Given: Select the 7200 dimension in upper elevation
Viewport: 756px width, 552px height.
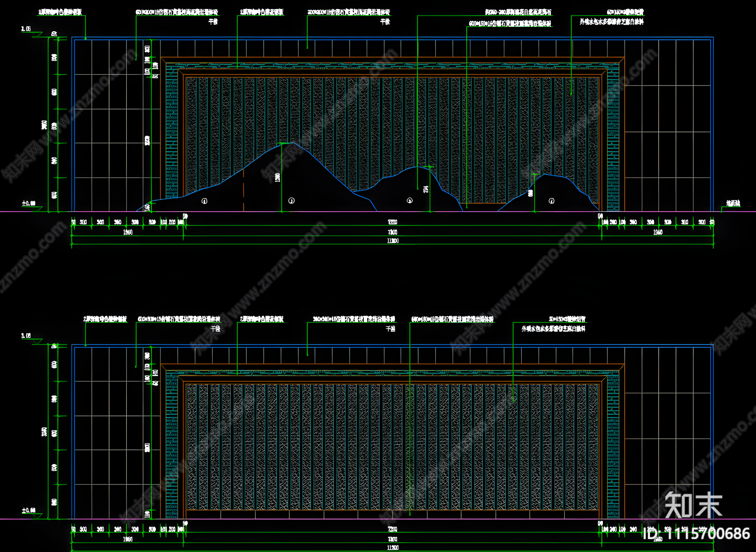Looking at the screenshot, I should pyautogui.click(x=392, y=222).
